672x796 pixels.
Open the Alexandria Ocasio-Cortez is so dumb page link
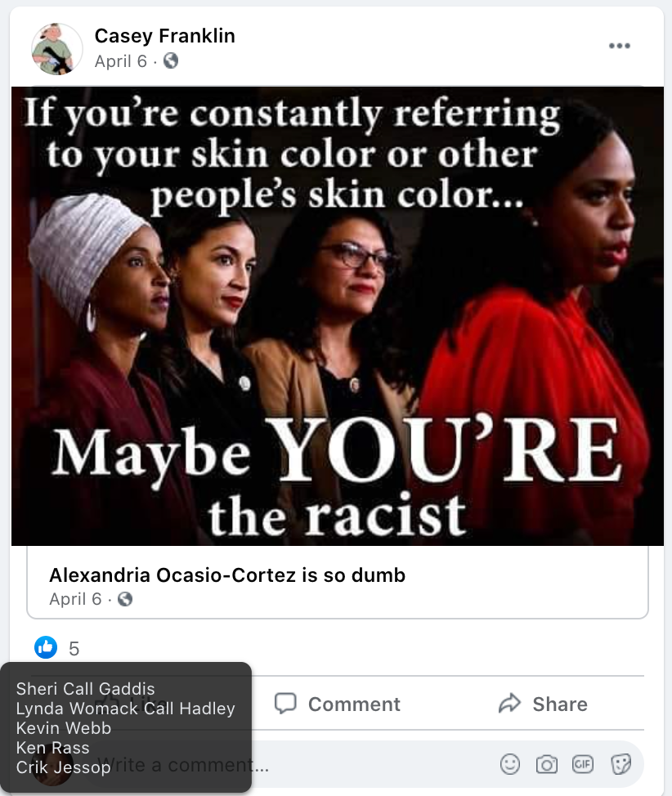pos(227,575)
